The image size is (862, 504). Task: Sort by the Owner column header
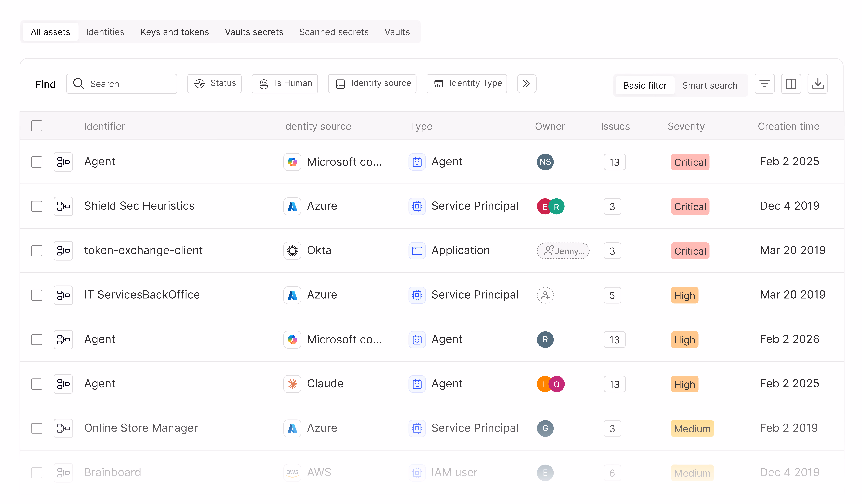click(x=550, y=126)
